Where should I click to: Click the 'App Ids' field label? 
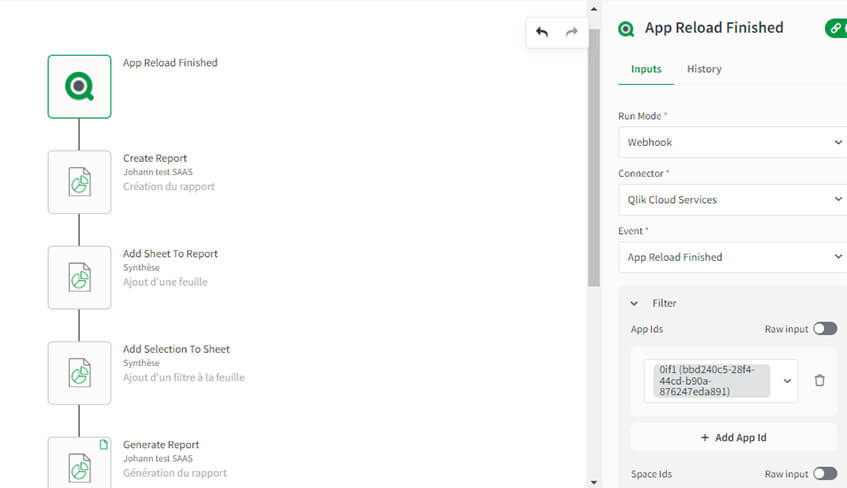click(x=647, y=329)
